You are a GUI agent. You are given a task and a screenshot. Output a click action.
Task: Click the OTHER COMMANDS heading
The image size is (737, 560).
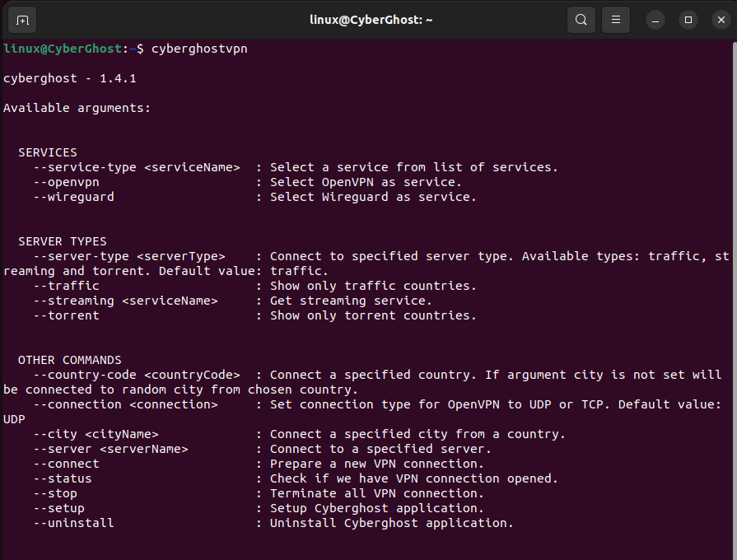pos(69,360)
